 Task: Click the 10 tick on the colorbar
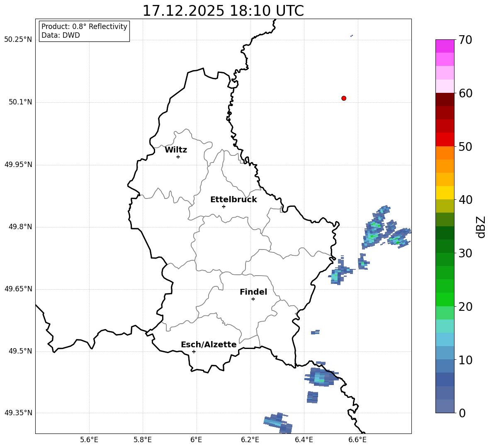465,360
